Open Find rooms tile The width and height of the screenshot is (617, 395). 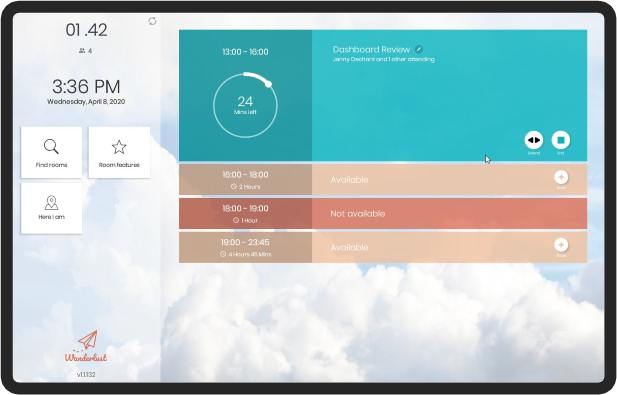point(52,152)
